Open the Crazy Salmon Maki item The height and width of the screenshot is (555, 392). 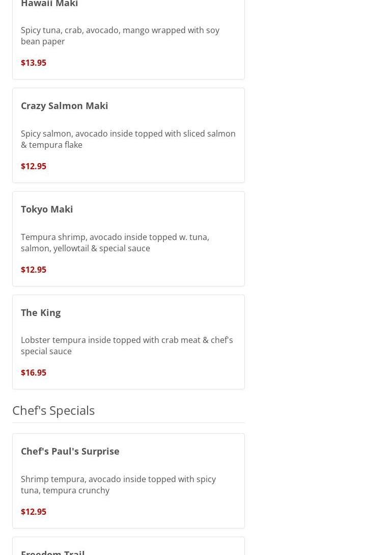tap(65, 105)
